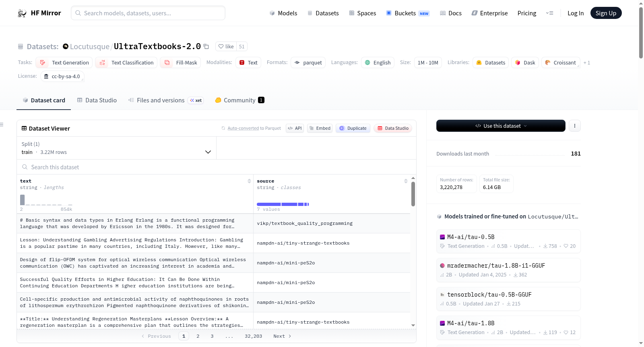This screenshot has width=644, height=347.
Task: Open Data Studio from the viewer header
Action: click(393, 128)
